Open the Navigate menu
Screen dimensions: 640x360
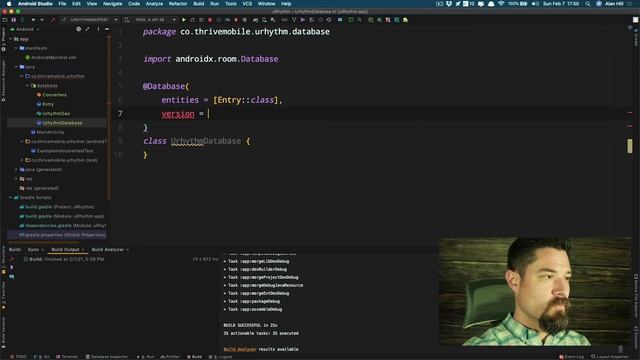point(112,4)
